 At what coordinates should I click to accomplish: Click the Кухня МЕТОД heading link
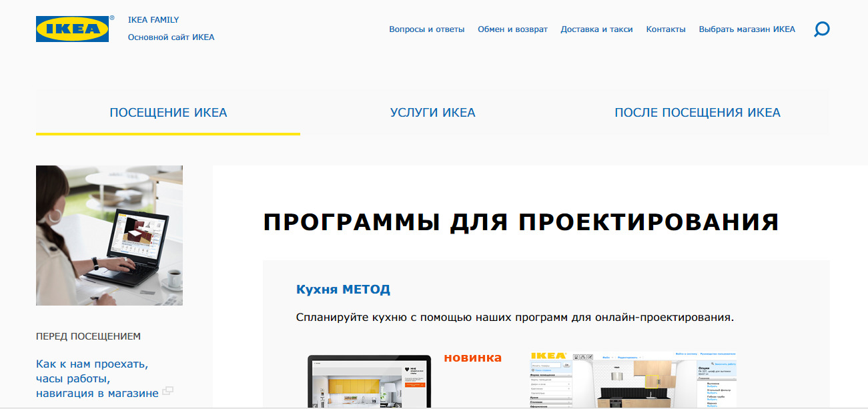tap(343, 290)
